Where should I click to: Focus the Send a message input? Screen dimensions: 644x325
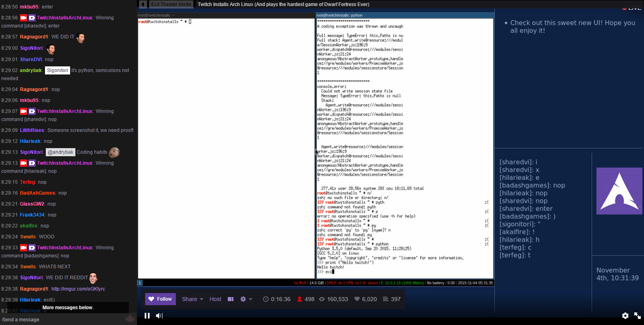click(61, 319)
